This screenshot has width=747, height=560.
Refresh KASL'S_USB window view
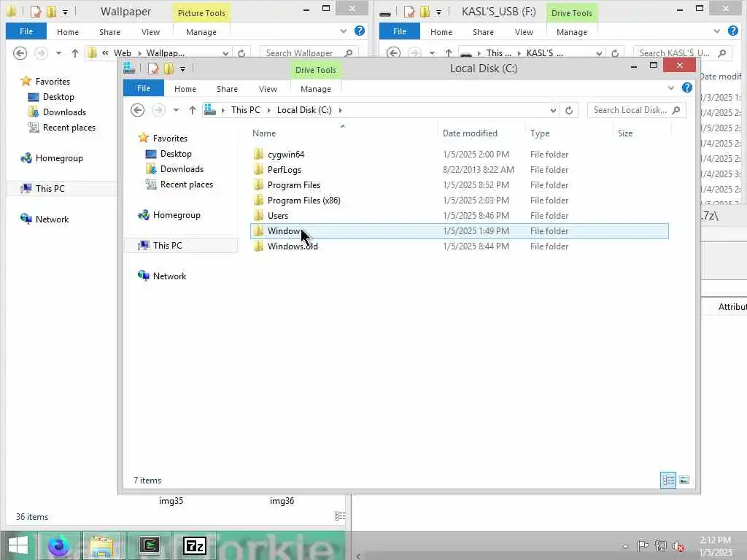click(x=615, y=53)
